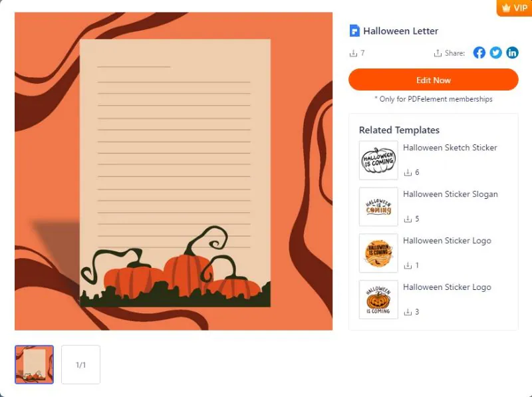532x397 pixels.
Task: Share the template on LinkedIn
Action: coord(512,53)
